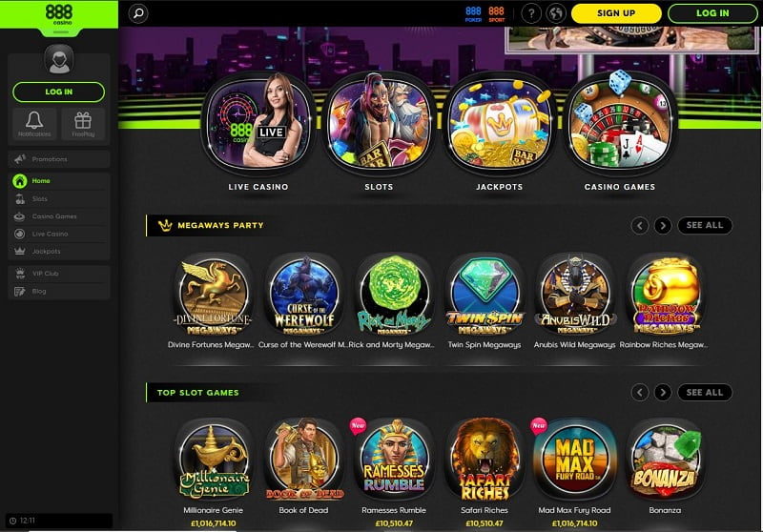
Task: Show previous Megaways Party games
Action: click(x=640, y=225)
